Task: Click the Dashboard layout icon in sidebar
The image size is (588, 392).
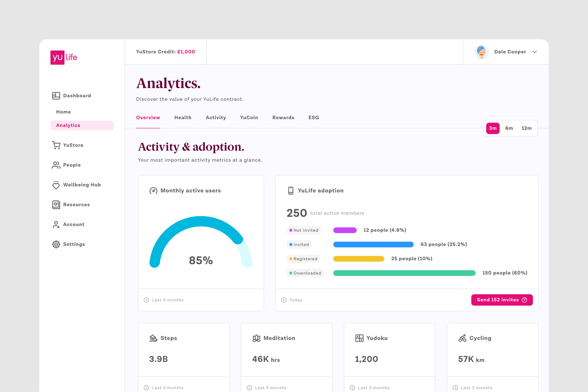Action: [x=56, y=96]
